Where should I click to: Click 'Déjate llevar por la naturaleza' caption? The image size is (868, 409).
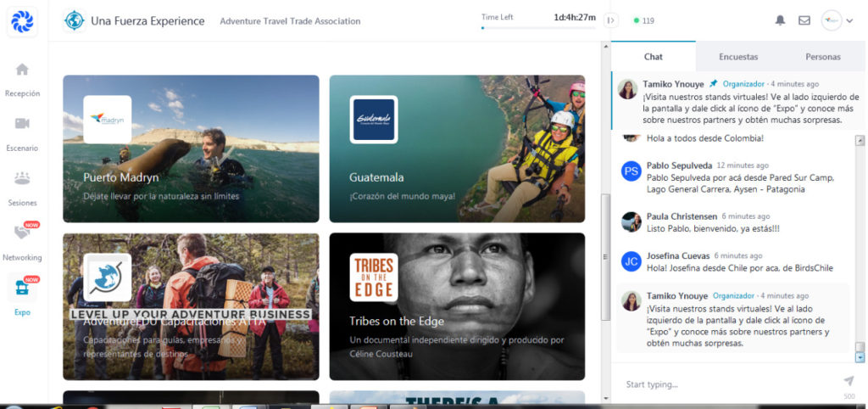[x=161, y=196]
